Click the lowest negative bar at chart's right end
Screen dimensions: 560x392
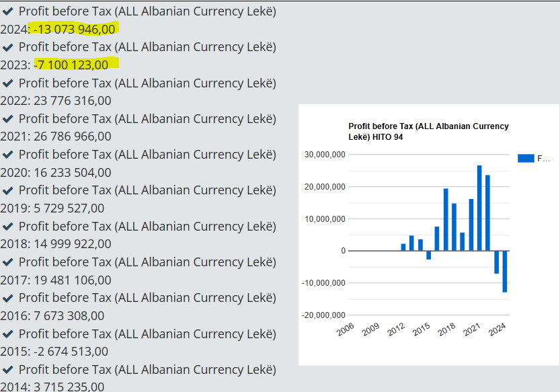pos(504,271)
